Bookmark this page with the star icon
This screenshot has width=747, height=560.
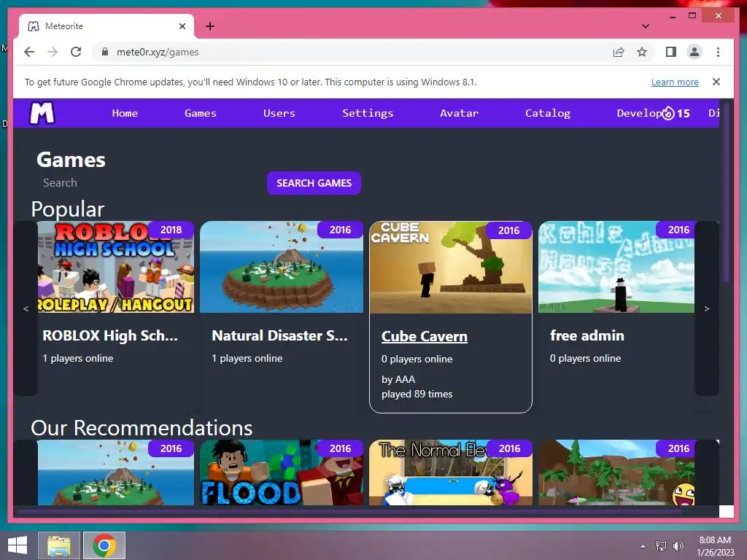(x=642, y=52)
